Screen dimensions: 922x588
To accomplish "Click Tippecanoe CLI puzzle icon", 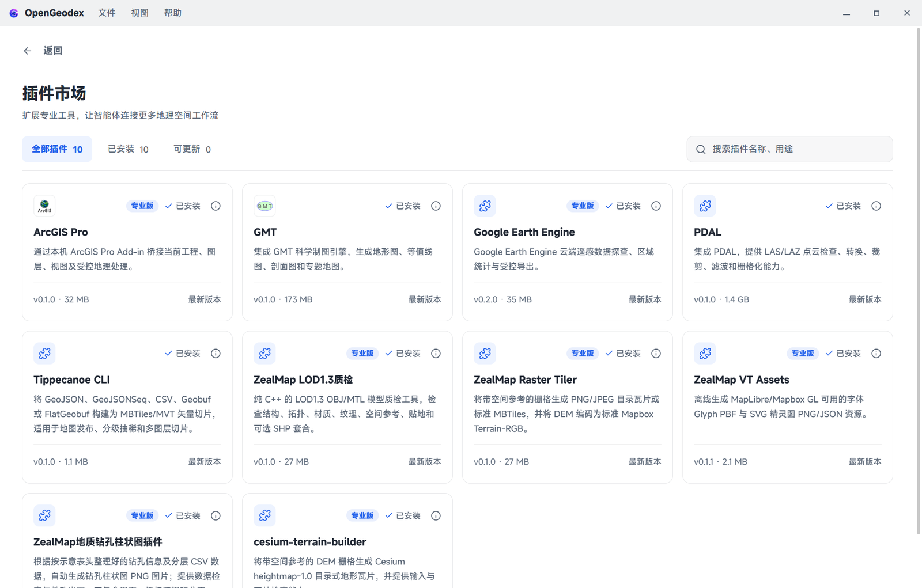I will 44,354.
